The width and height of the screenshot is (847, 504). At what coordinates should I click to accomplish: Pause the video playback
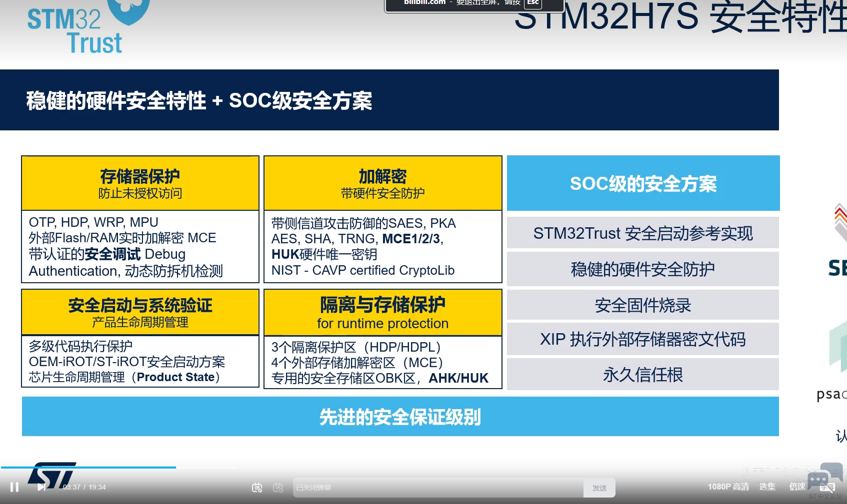point(14,487)
